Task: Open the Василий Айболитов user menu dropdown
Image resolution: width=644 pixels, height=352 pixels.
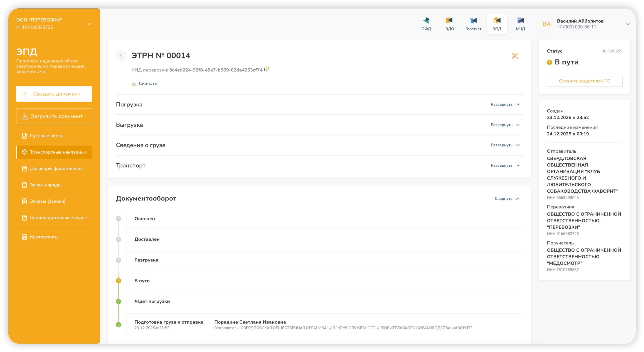Action: tap(627, 24)
